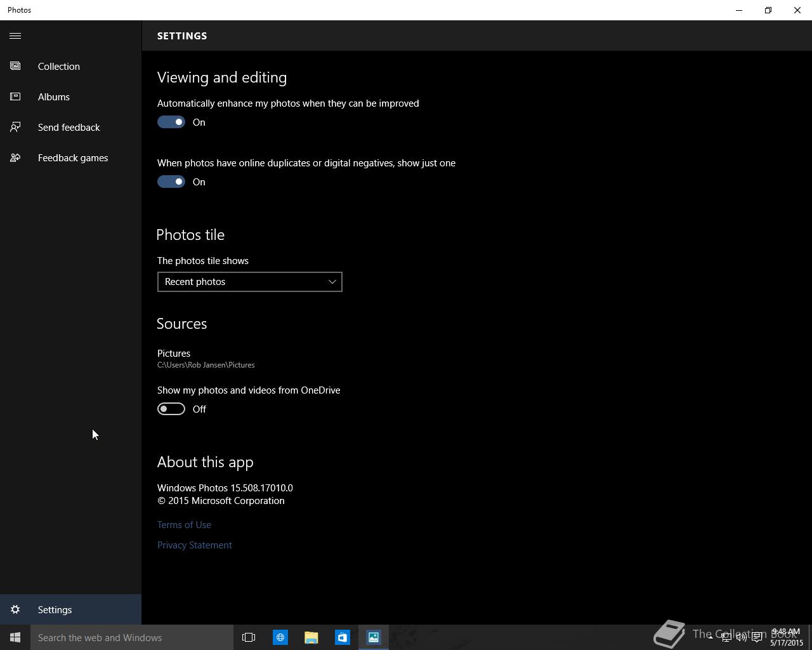Open Task View from the taskbar
Image resolution: width=812 pixels, height=650 pixels.
(x=249, y=637)
